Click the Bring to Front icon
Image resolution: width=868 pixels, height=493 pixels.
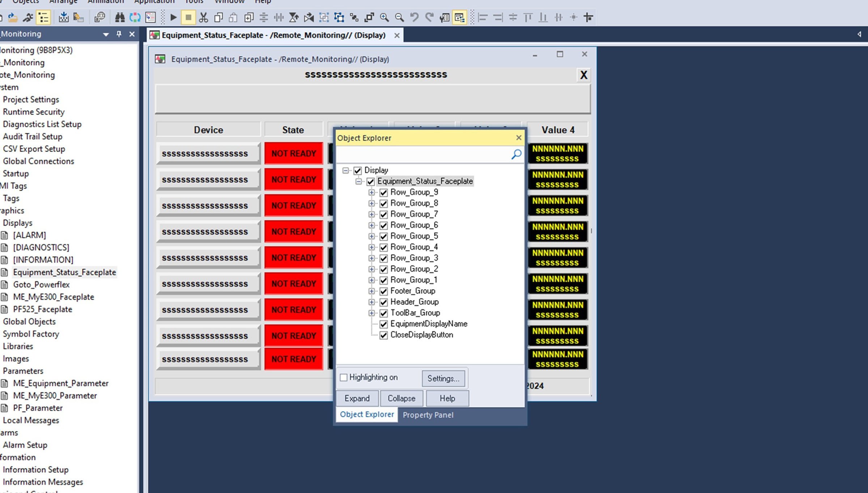(x=369, y=17)
